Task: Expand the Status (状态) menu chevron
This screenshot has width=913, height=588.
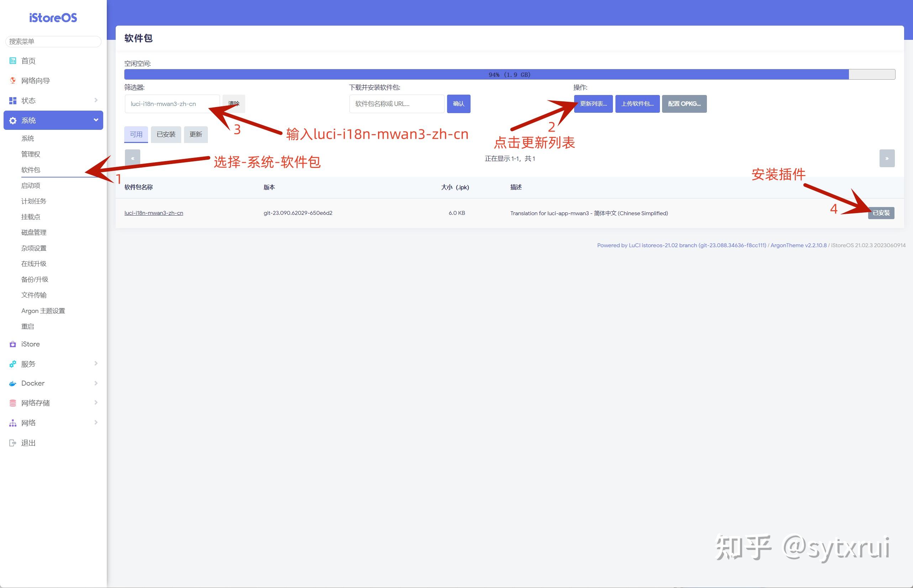Action: (x=96, y=100)
